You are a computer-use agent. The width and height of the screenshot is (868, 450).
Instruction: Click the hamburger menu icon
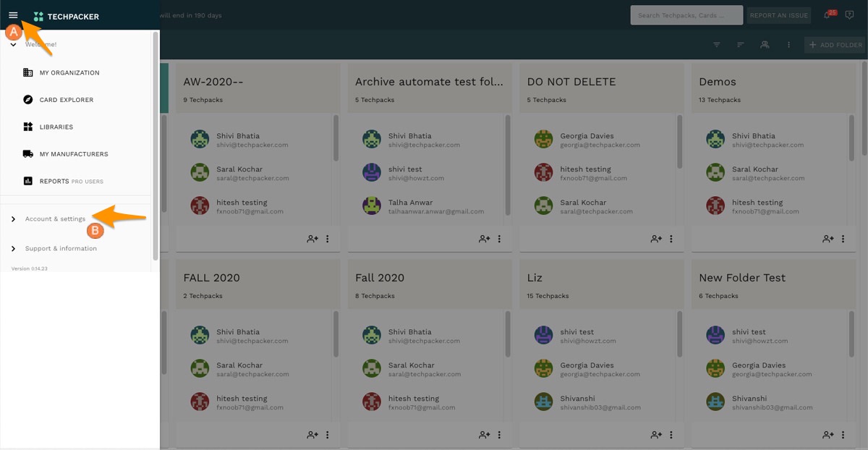click(x=13, y=15)
